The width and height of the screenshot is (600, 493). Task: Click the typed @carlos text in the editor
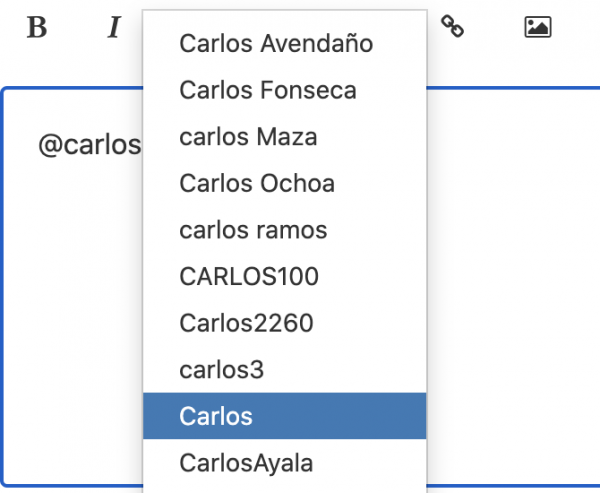click(90, 145)
